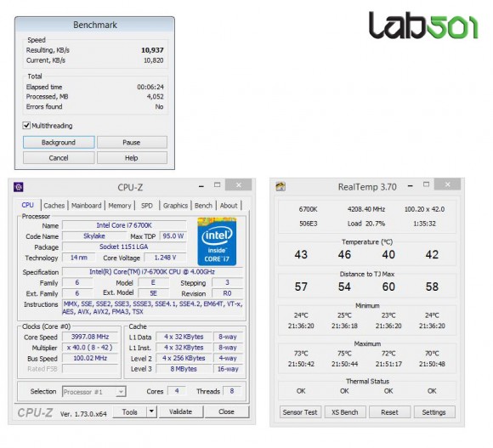Close the RealTemp 3.70 window

pyautogui.click(x=447, y=184)
